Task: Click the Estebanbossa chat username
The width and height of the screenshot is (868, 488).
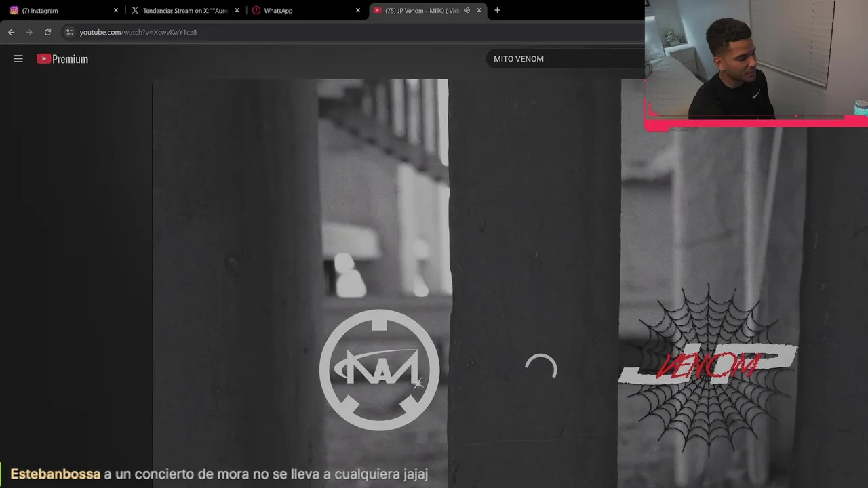Action: click(56, 474)
